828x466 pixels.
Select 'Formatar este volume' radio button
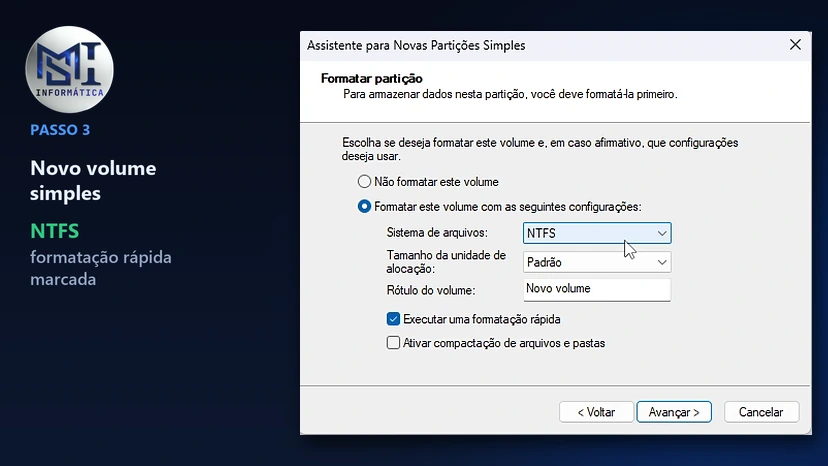click(364, 206)
